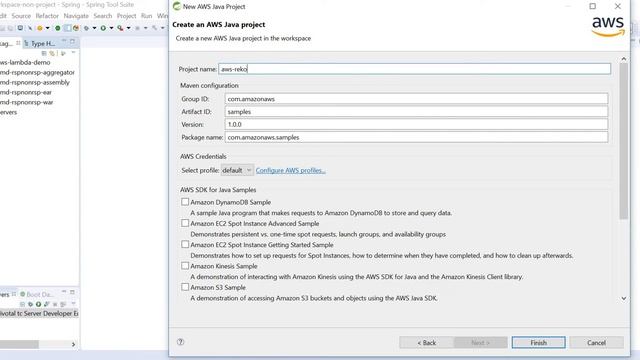Open dropdown arrow next to External Tools icon
640x360 pixels.
click(x=129, y=28)
